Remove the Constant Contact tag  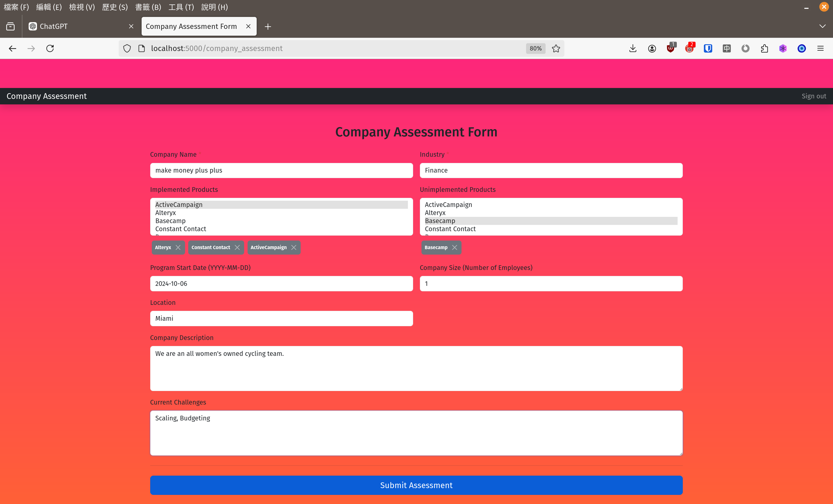pyautogui.click(x=237, y=247)
